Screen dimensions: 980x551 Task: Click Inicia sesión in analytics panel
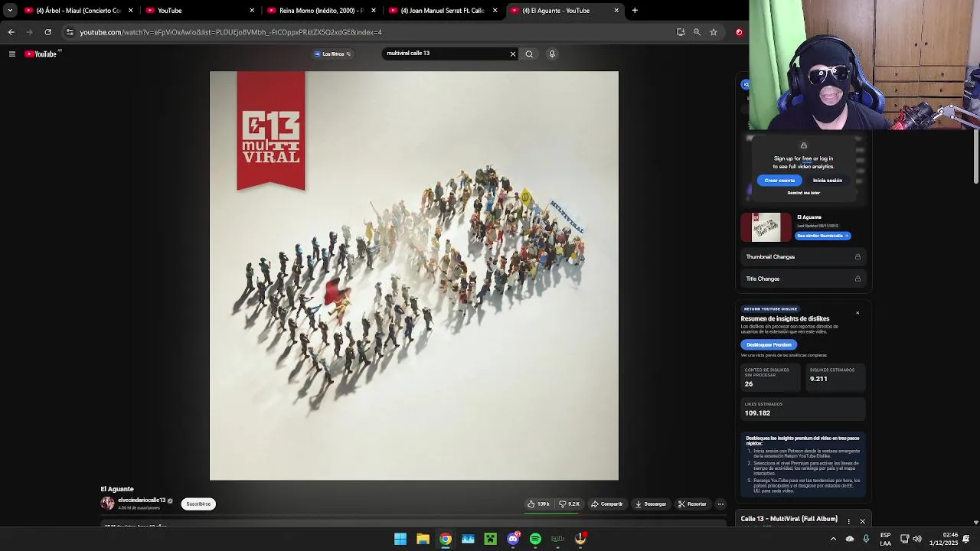tap(827, 180)
